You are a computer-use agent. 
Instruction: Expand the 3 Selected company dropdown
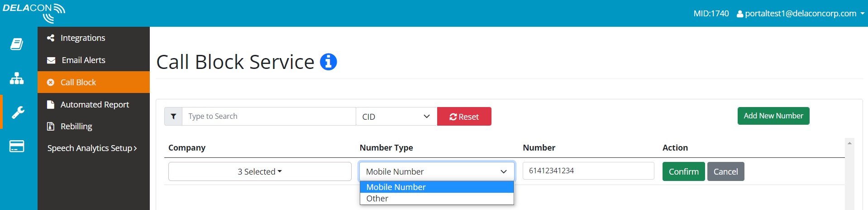coord(260,171)
